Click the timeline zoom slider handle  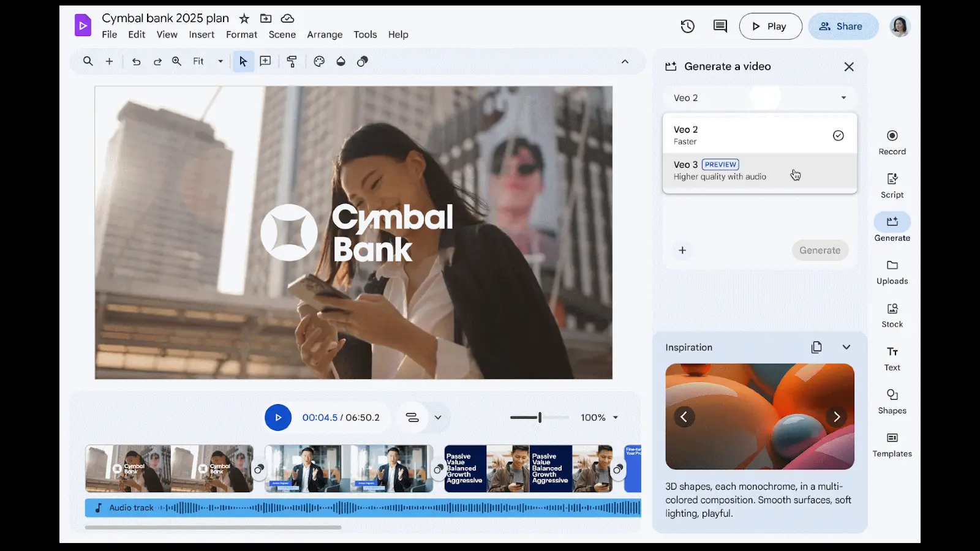click(x=540, y=418)
